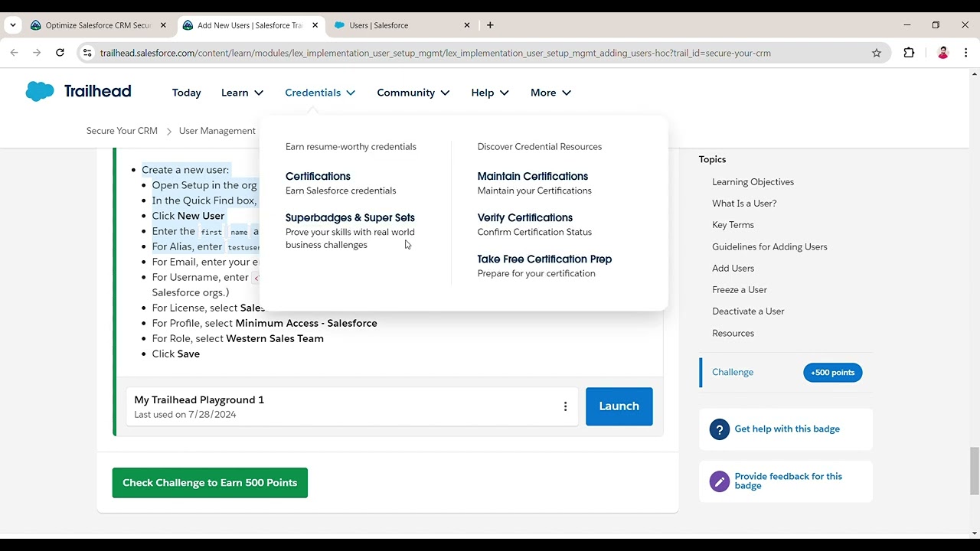The width and height of the screenshot is (980, 551).
Task: Go to User Management breadcrumb
Action: click(217, 131)
